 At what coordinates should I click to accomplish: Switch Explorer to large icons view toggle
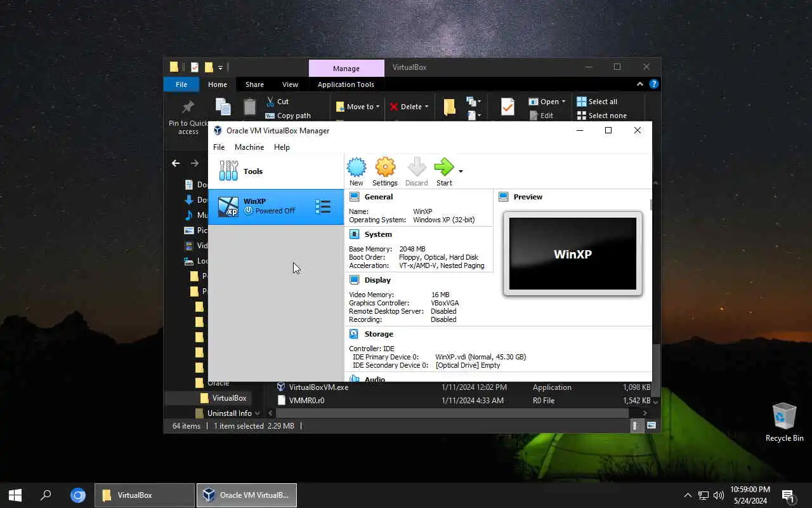(651, 426)
